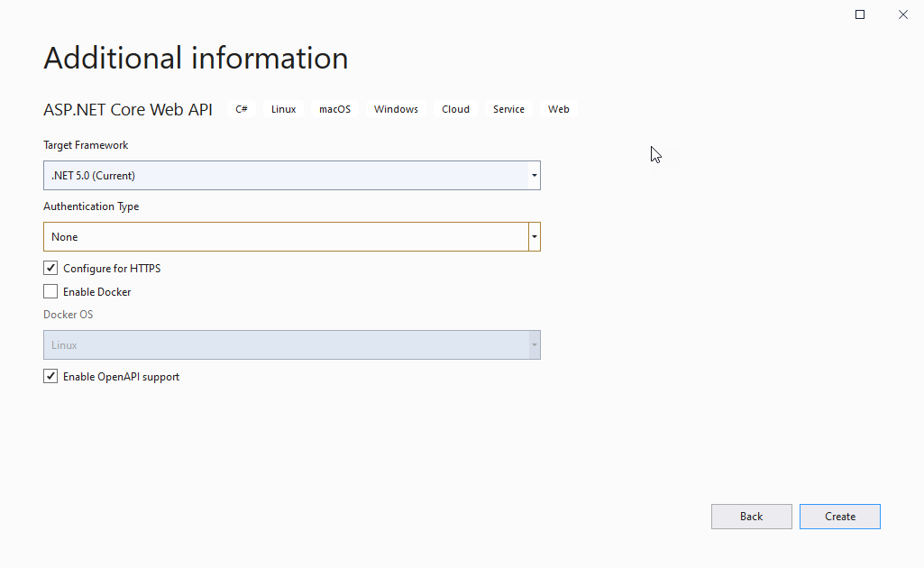Click the Web tag
The height and width of the screenshot is (568, 924).
click(x=559, y=109)
